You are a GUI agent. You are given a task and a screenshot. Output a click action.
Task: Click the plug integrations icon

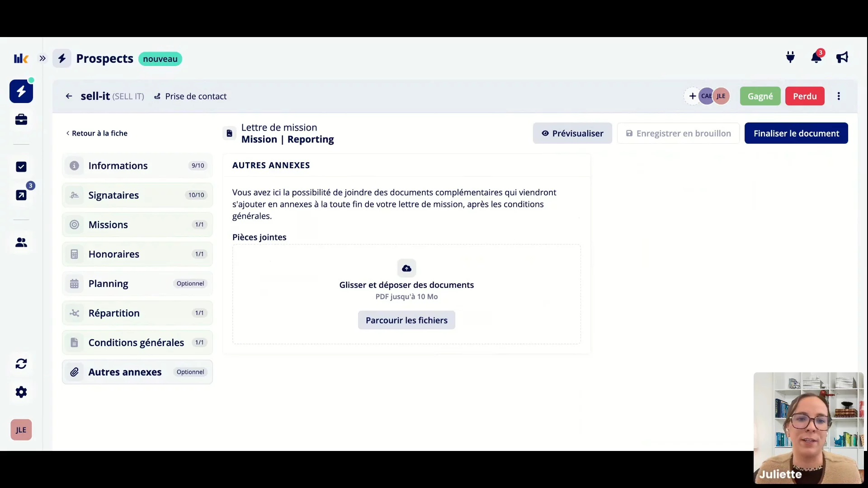point(790,57)
